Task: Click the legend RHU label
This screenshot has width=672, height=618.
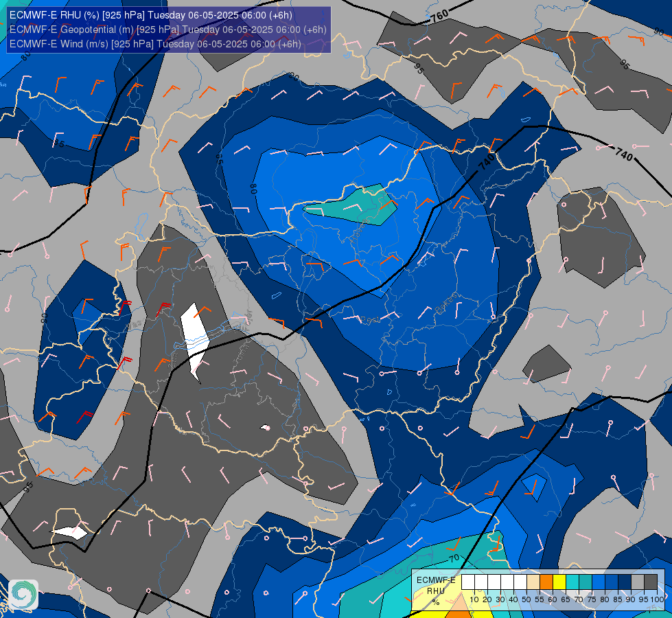Action: (436, 591)
